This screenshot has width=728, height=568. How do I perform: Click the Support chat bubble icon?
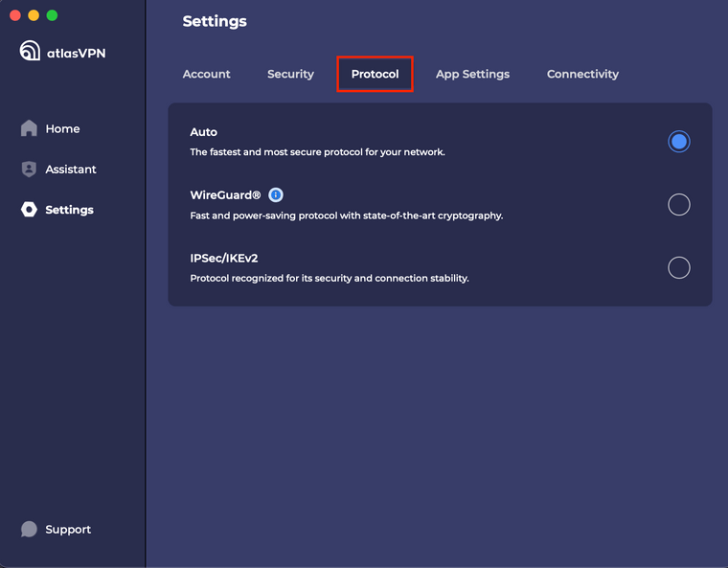[29, 529]
